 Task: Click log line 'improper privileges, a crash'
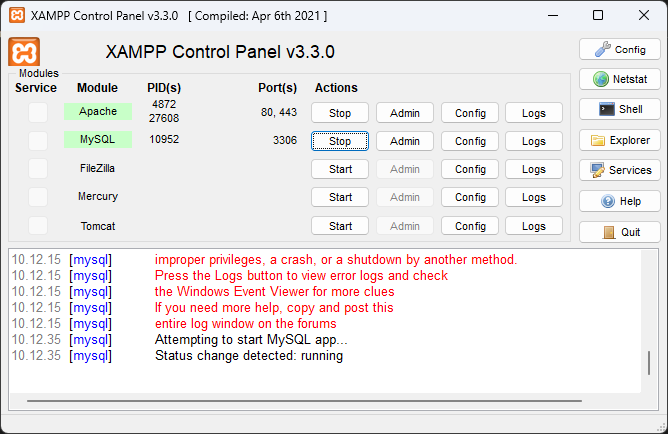[336, 259]
